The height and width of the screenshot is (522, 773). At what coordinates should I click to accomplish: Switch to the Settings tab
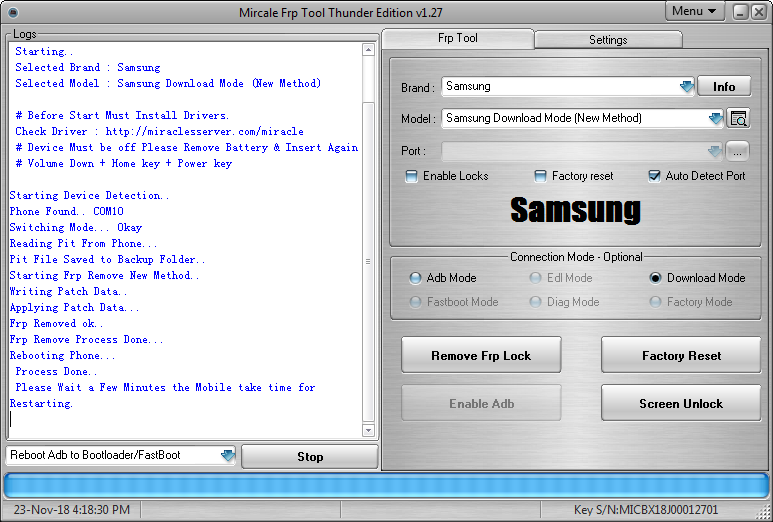coord(608,40)
